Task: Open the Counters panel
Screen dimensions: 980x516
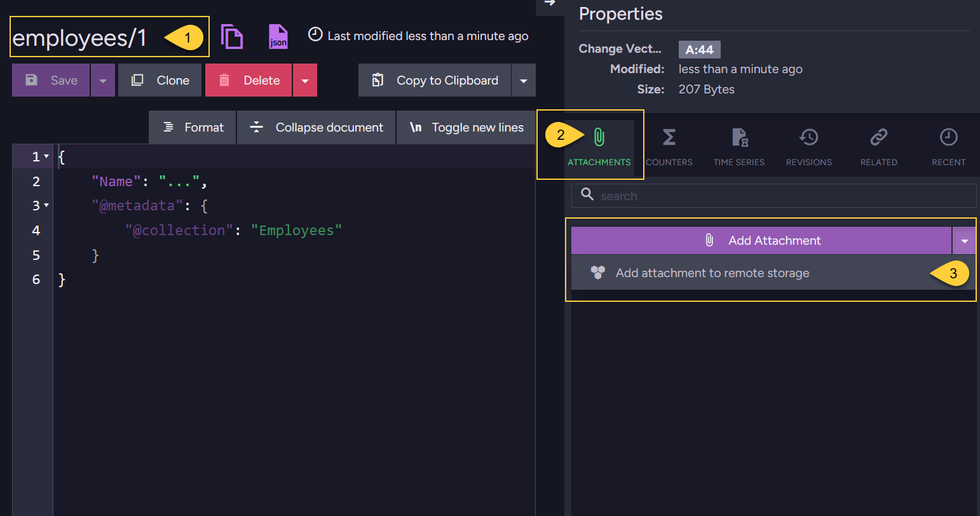Action: click(x=669, y=146)
